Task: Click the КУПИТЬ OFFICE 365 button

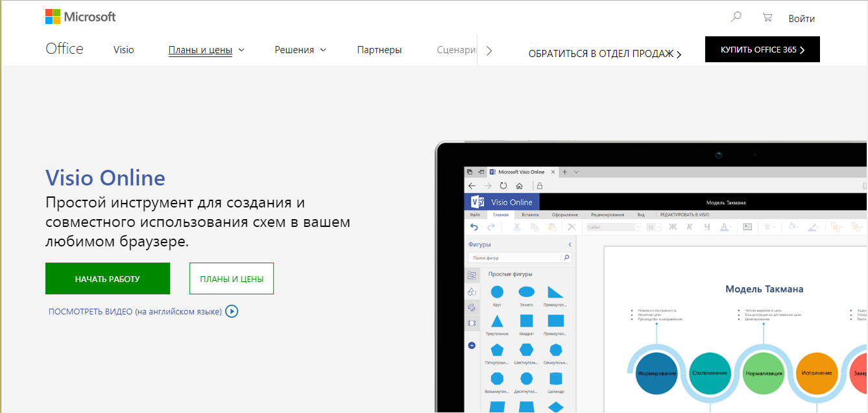Action: (x=762, y=49)
